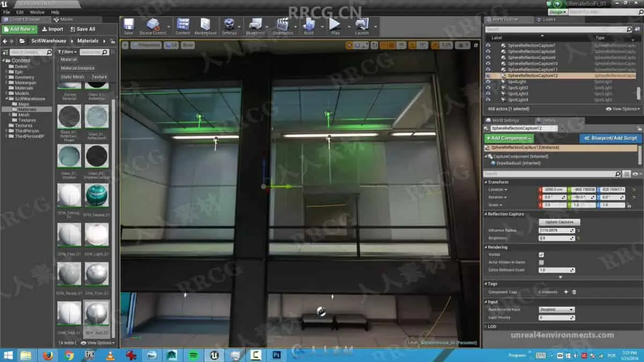The width and height of the screenshot is (644, 362).
Task: Open Firefox from the Windows taskbar
Action: tap(48, 355)
